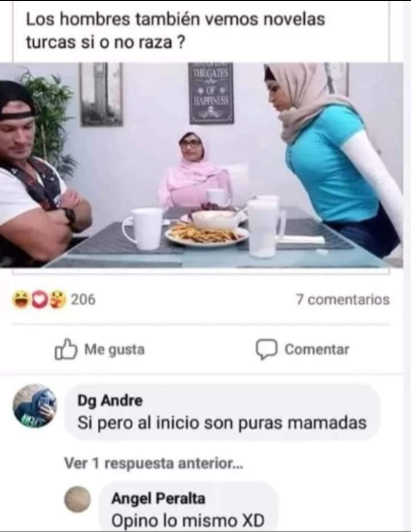
Task: Click the reply text 'Opino lo mismo XD'
Action: 188,520
